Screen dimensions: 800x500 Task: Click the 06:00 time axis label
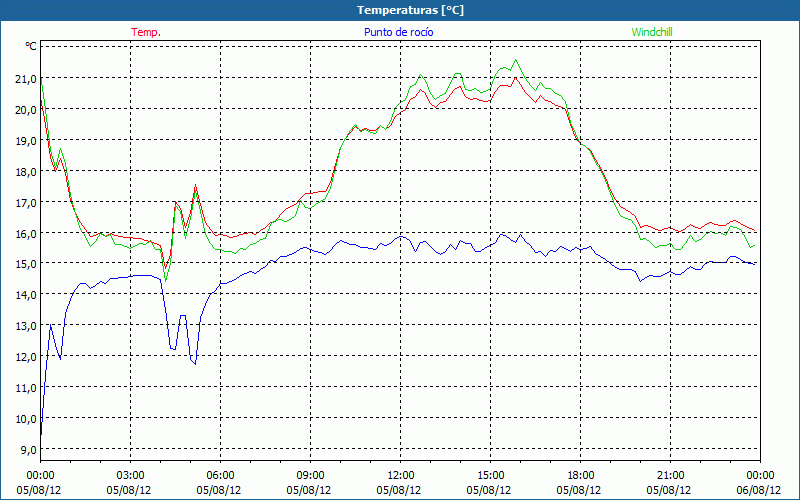click(220, 476)
